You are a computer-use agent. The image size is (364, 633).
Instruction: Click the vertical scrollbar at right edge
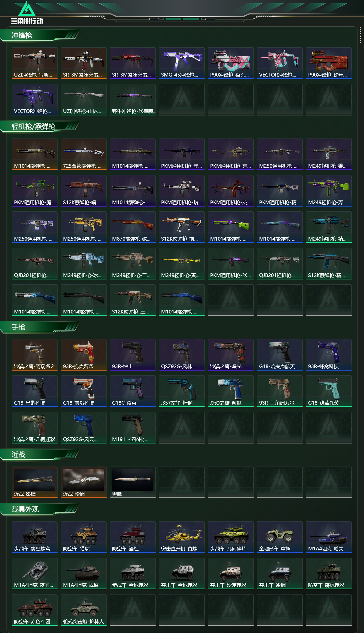tap(360, 35)
